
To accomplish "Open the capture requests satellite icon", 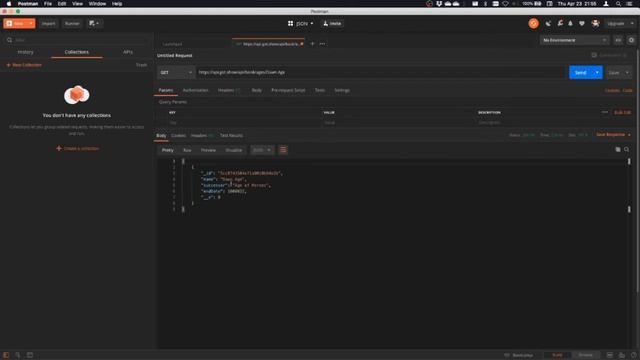I will pos(548,24).
